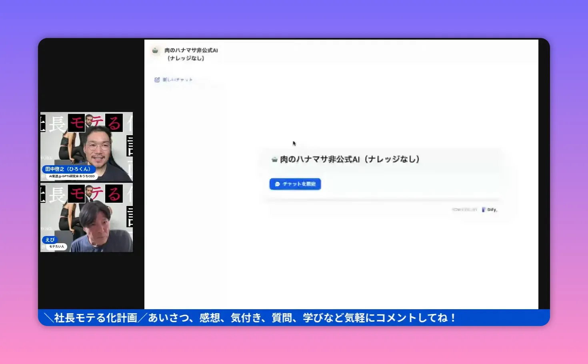Click the chat bubble icon inside the blue button

(277, 184)
